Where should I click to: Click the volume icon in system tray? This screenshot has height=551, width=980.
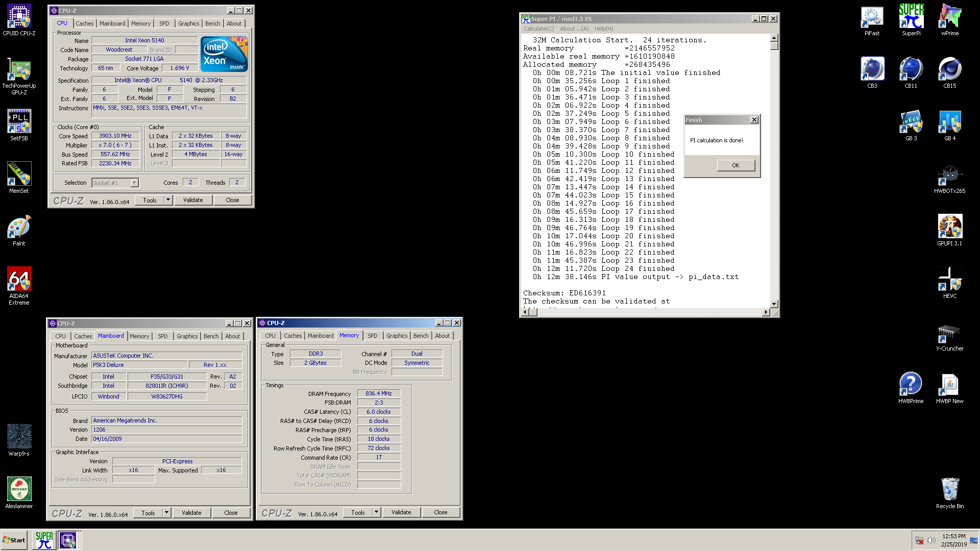tap(931, 540)
